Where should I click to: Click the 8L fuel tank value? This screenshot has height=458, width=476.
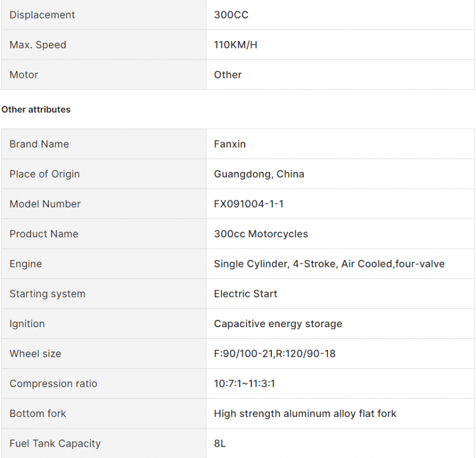click(220, 444)
